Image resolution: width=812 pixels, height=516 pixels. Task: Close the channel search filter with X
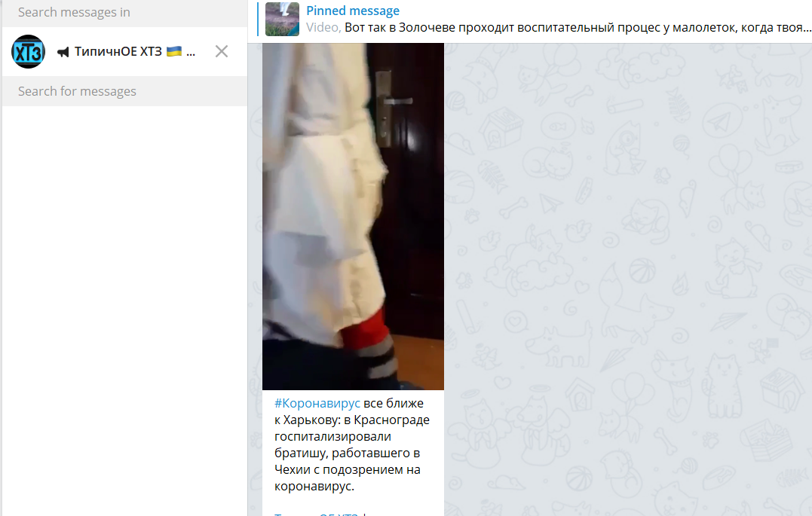click(x=222, y=51)
